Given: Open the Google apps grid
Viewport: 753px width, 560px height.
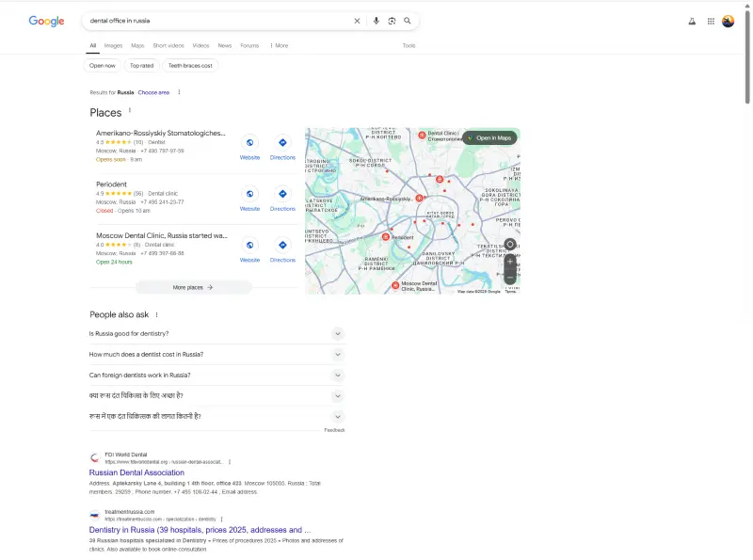Looking at the screenshot, I should coord(711,20).
